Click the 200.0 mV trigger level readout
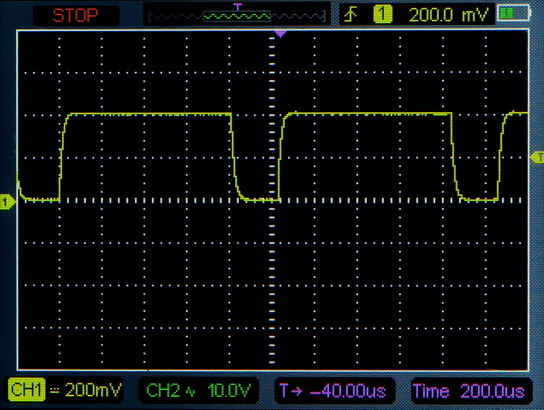This screenshot has height=410, width=544. 448,15
